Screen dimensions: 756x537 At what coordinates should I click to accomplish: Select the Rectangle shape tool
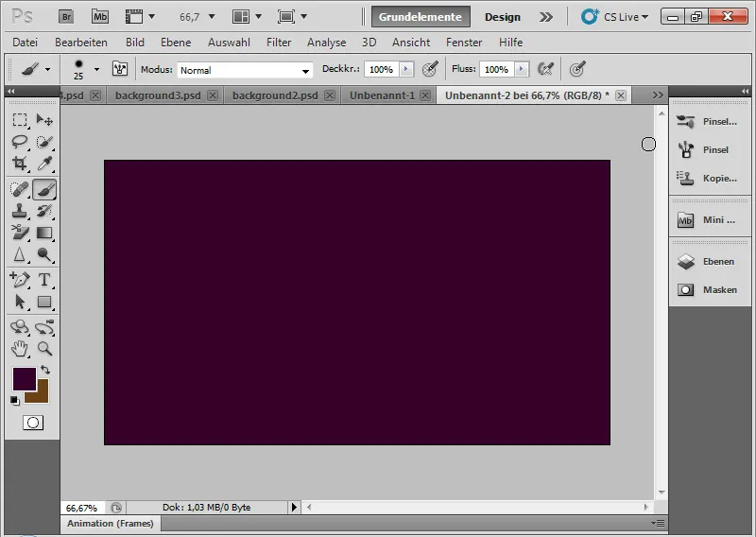[44, 302]
